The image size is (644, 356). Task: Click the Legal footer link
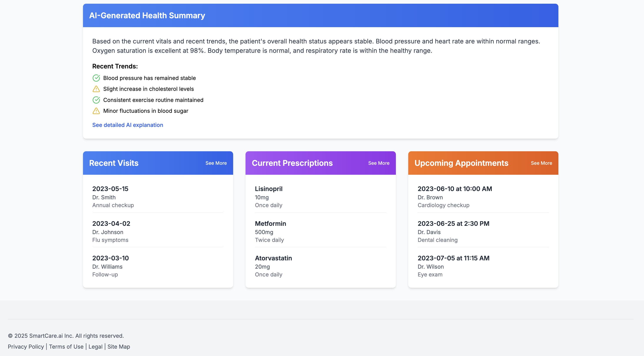pyautogui.click(x=95, y=346)
